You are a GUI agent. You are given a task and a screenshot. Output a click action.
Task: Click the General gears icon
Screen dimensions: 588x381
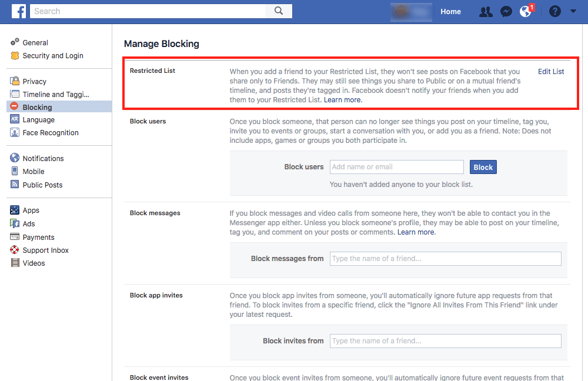click(x=15, y=42)
